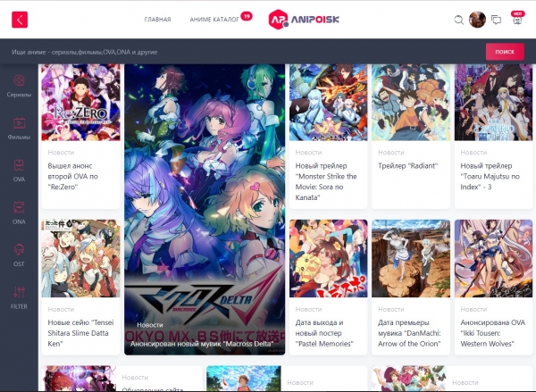Open 'Анонсирована OVA Ikki Tousen' headline
Screen dimensions: 536x392
point(492,333)
